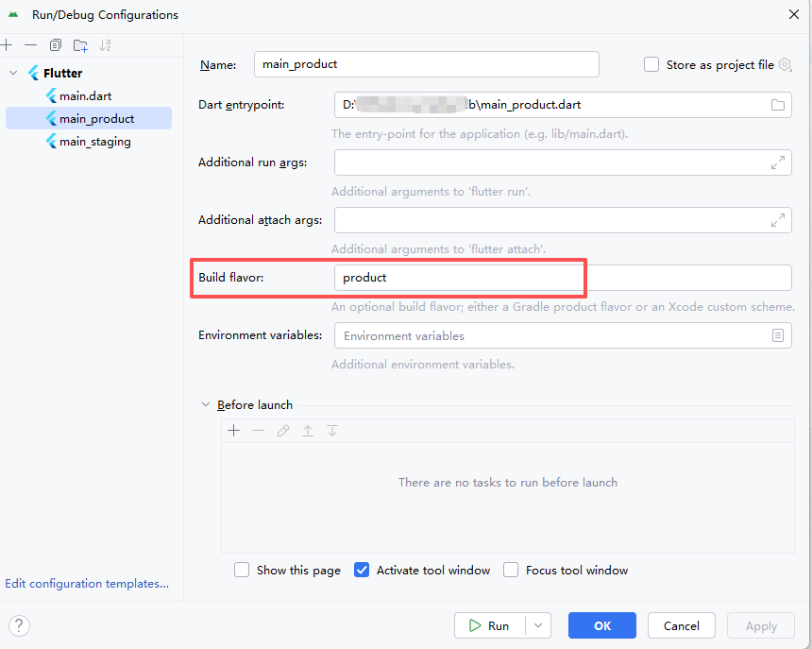Image resolution: width=812 pixels, height=649 pixels.
Task: Open Environment variables editor icon
Action: click(x=778, y=335)
